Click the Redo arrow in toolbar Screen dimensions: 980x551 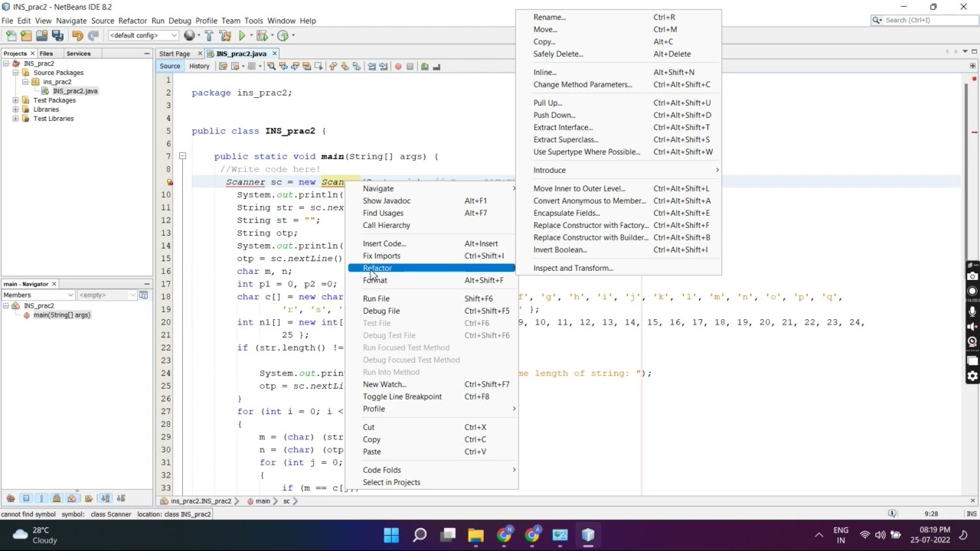[x=93, y=35]
